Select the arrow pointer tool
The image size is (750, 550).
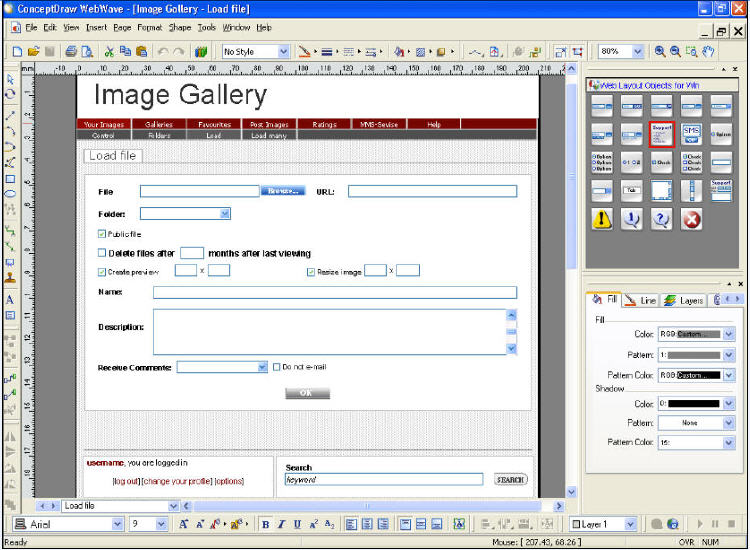pos(10,79)
